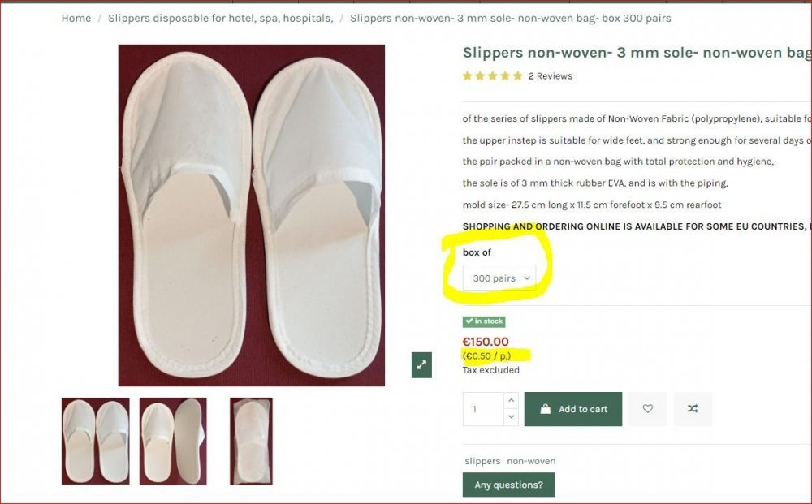Screen dimensions: 812x504
Task: Click inside the quantity input field
Action: (483, 409)
